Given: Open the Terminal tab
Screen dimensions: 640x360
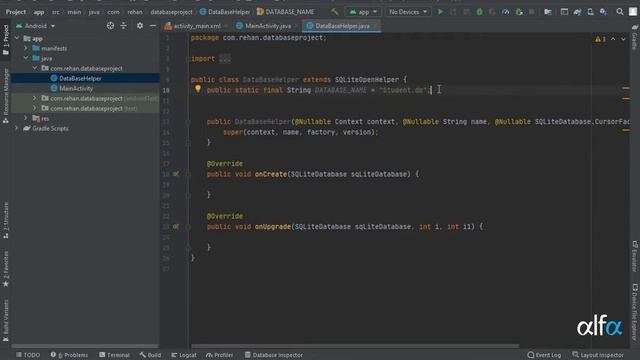Looking at the screenshot, I should pos(114,355).
